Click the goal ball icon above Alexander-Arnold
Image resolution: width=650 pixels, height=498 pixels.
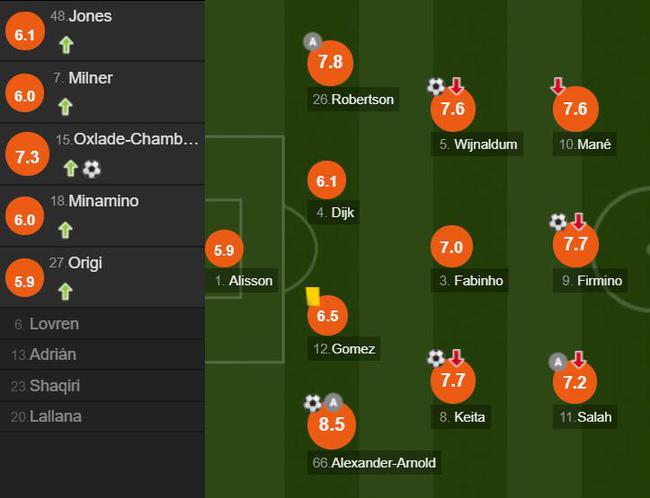(x=313, y=403)
